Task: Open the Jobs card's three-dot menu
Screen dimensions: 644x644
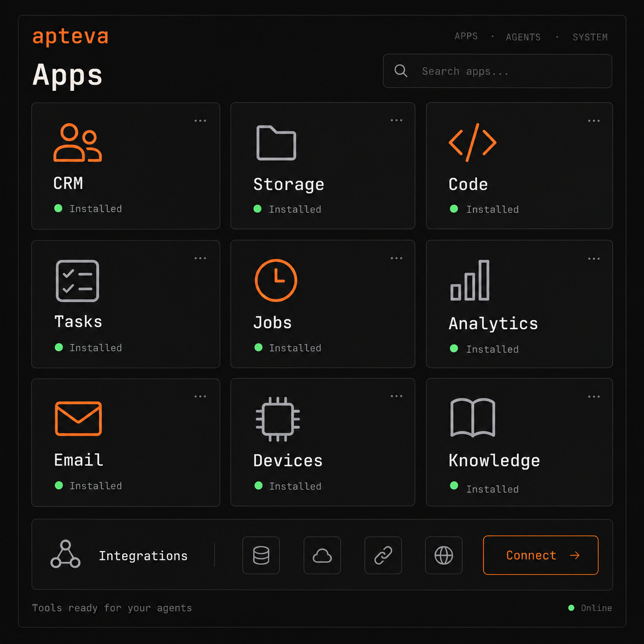Action: pyautogui.click(x=396, y=258)
